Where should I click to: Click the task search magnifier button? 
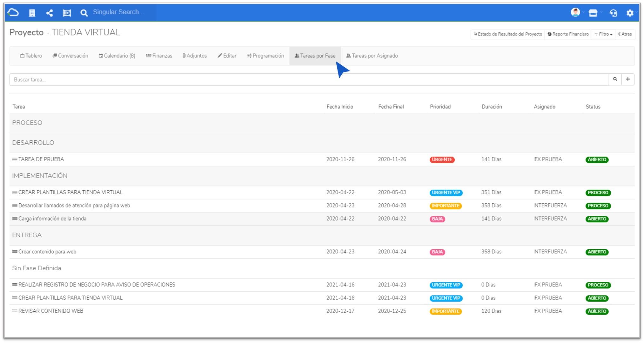tap(615, 79)
